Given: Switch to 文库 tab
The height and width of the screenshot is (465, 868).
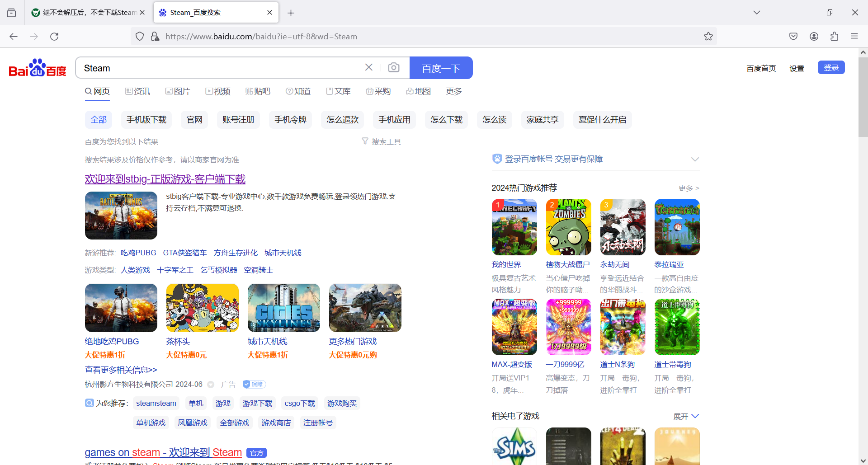Looking at the screenshot, I should click(x=338, y=91).
